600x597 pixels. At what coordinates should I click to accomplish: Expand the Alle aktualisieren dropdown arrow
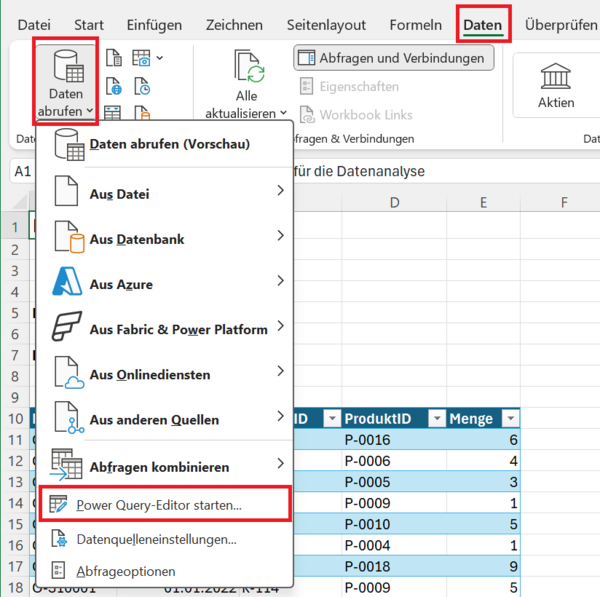[x=283, y=113]
